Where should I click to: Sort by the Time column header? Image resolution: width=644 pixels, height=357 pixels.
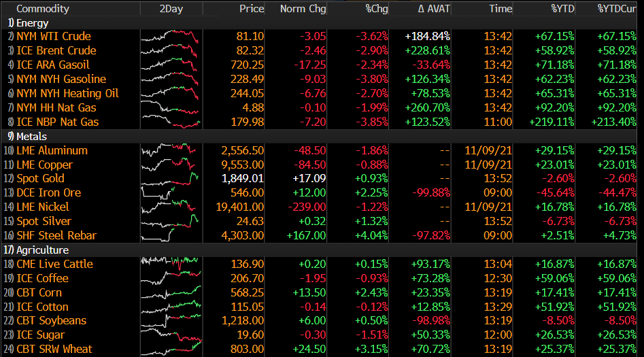click(501, 9)
